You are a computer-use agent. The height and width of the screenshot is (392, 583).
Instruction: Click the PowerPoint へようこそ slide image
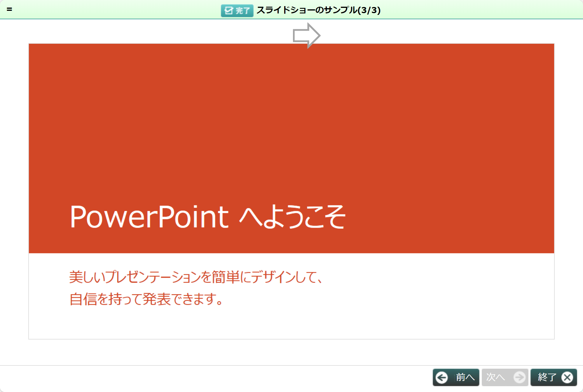tap(291, 191)
